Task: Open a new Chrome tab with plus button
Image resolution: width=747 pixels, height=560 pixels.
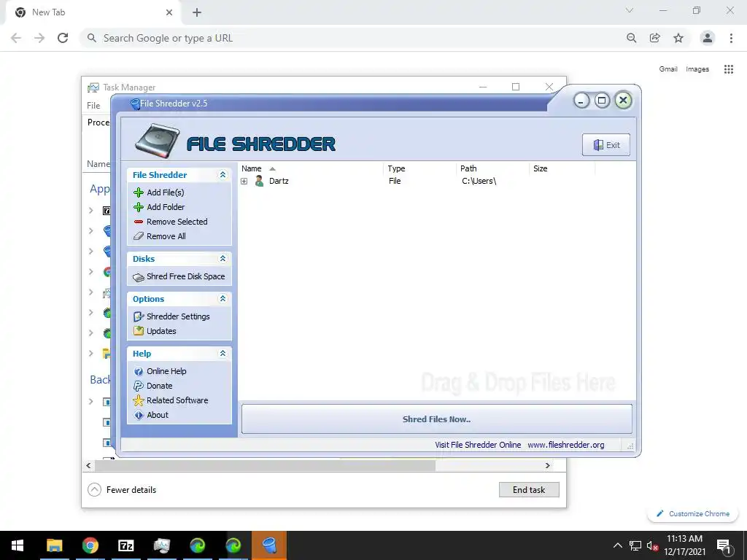Action: 197,12
